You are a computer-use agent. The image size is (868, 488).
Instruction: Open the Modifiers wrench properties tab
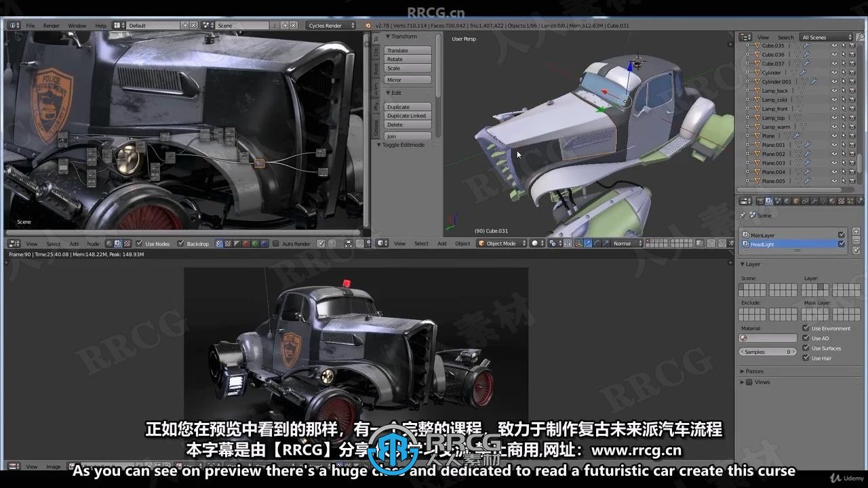pyautogui.click(x=814, y=201)
